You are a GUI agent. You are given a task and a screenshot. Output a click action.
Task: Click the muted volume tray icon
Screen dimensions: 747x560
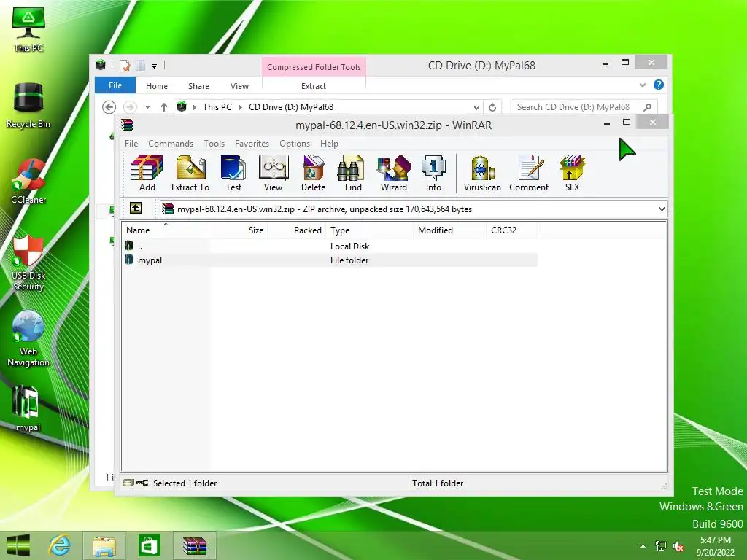point(678,546)
